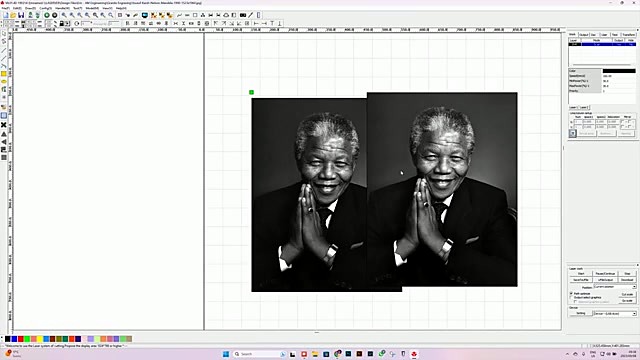Image resolution: width=640 pixels, height=360 pixels.
Task: Click the Start button in Laser work
Action: coord(581,273)
